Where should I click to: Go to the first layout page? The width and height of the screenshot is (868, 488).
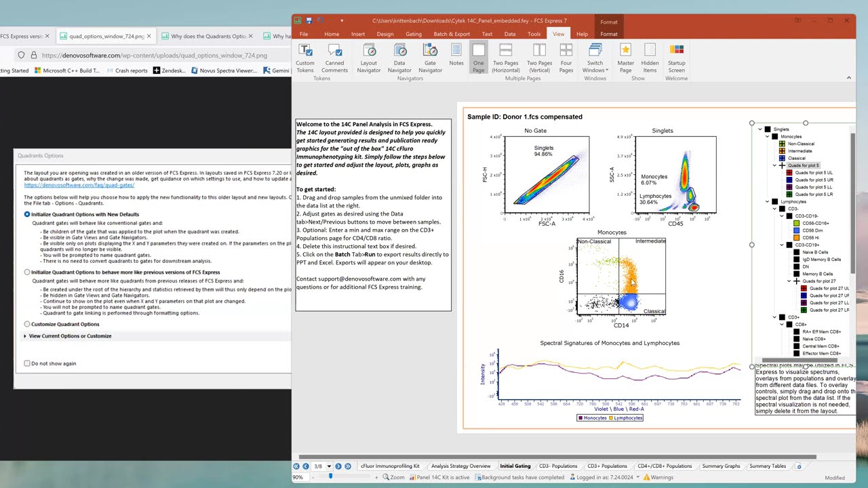tap(296, 466)
